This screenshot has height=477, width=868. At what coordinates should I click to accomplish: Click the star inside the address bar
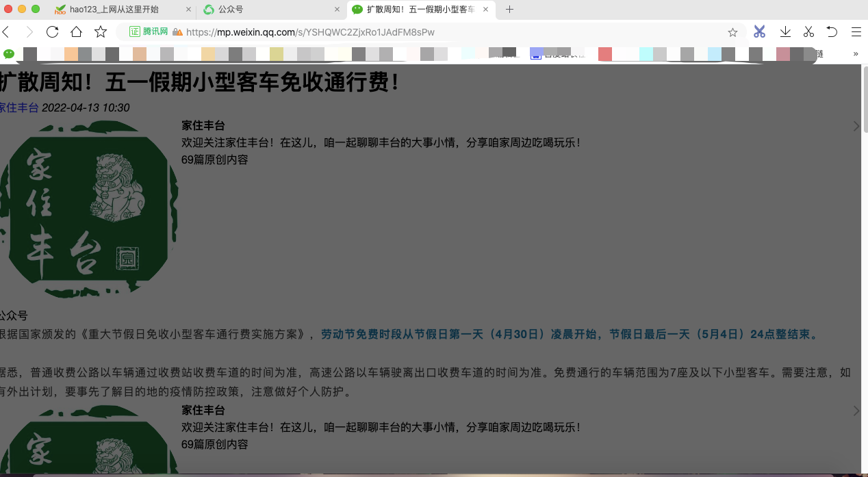[732, 32]
